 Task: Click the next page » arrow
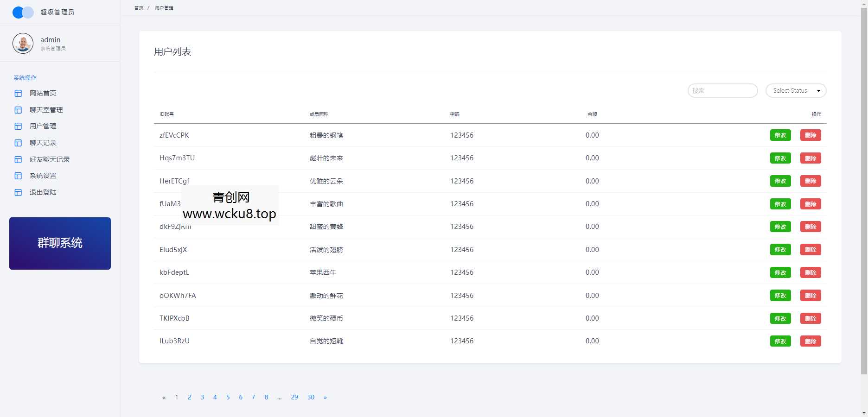(x=325, y=397)
